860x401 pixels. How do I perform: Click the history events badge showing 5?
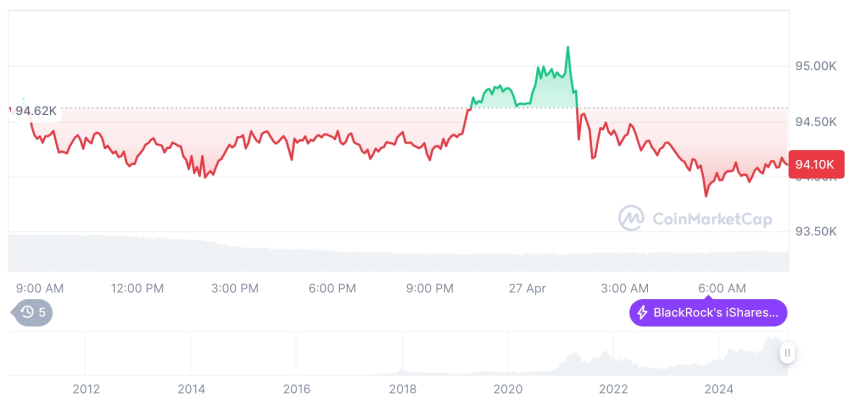coord(33,313)
